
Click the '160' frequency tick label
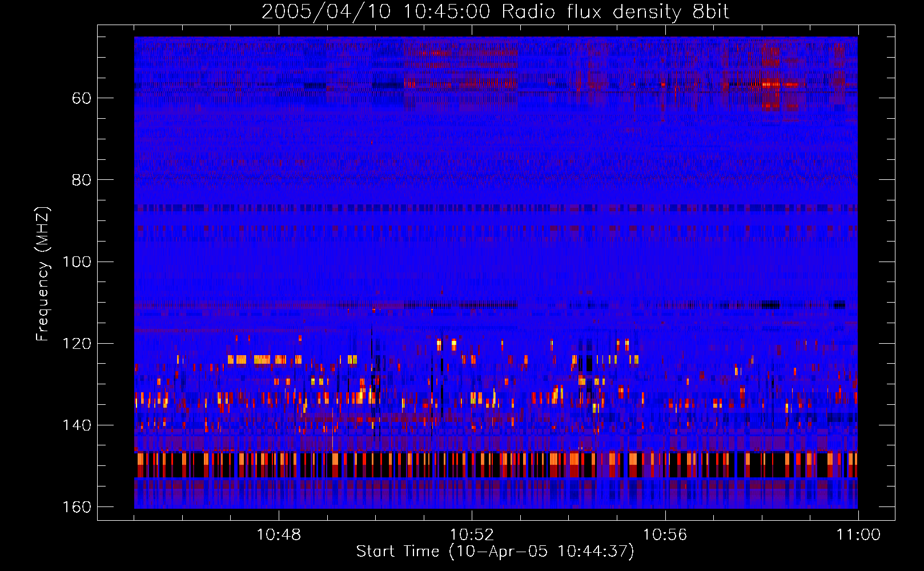click(77, 506)
